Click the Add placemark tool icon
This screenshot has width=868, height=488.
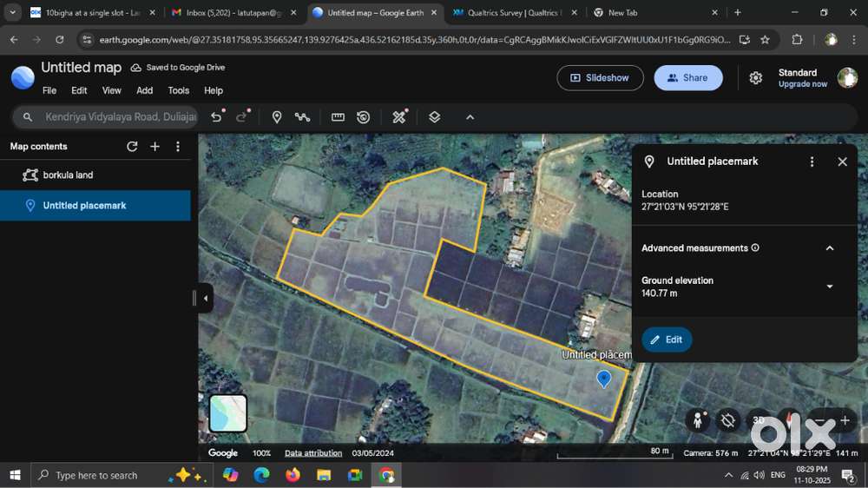[x=277, y=117]
